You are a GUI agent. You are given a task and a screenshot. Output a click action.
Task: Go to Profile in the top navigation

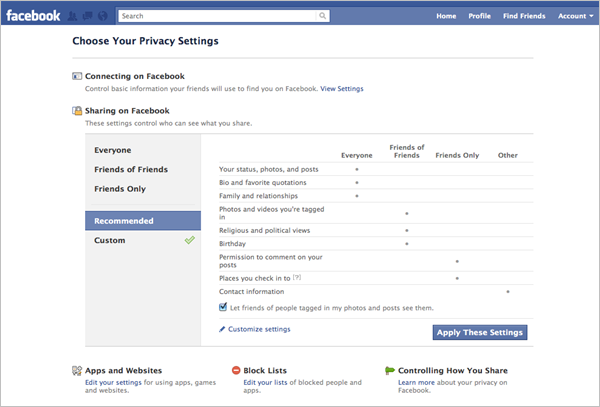click(479, 16)
